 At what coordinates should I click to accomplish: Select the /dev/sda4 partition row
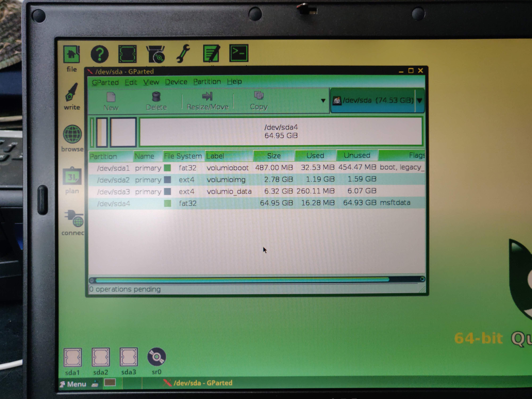pos(257,203)
